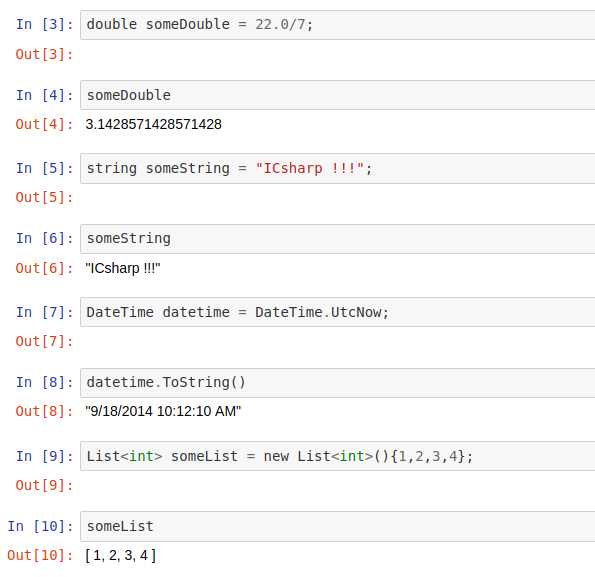The height and width of the screenshot is (577, 595).
Task: Click the Out[6]: prompt label
Action: coord(44,269)
